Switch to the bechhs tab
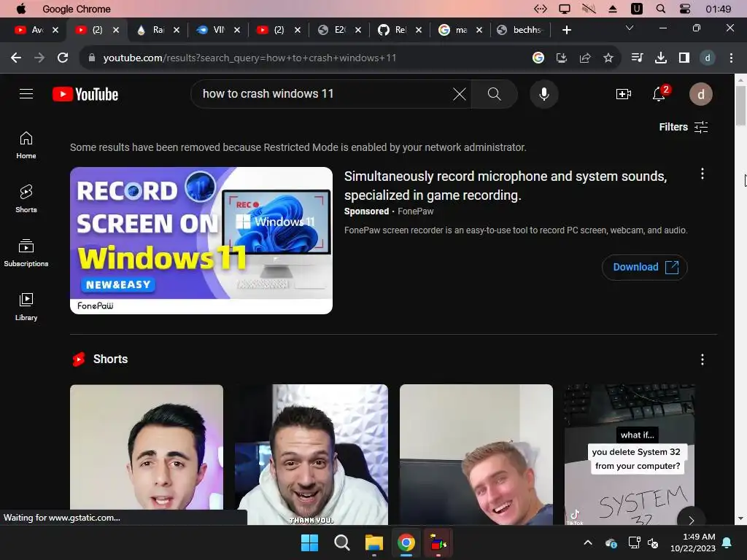Viewport: 747px width, 560px height. click(520, 30)
